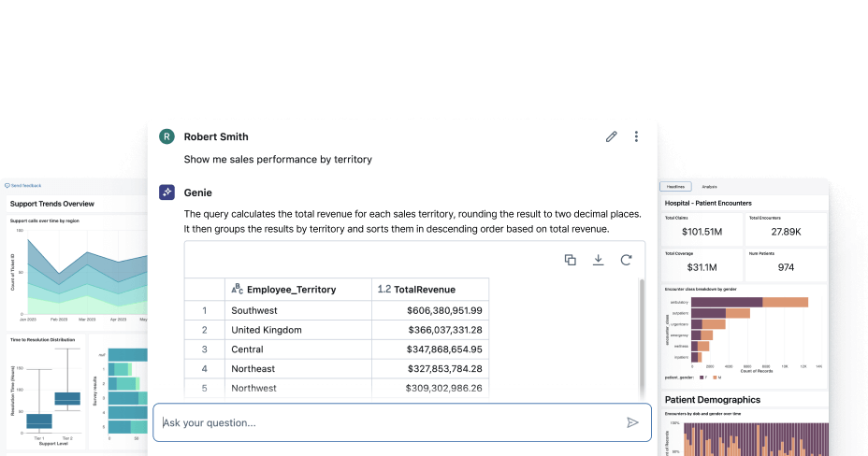Viewport: 868px width, 456px height.
Task: Select row number 3 in the table
Action: [204, 349]
